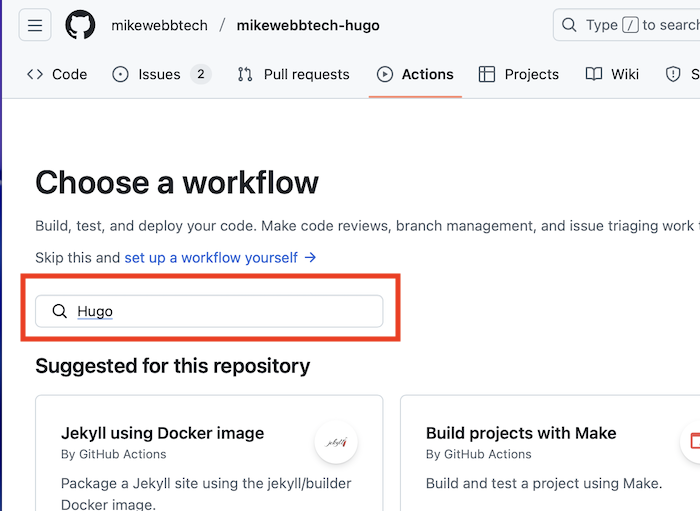Click the workflow search field containing Hugo
The height and width of the screenshot is (511, 700).
pos(220,311)
